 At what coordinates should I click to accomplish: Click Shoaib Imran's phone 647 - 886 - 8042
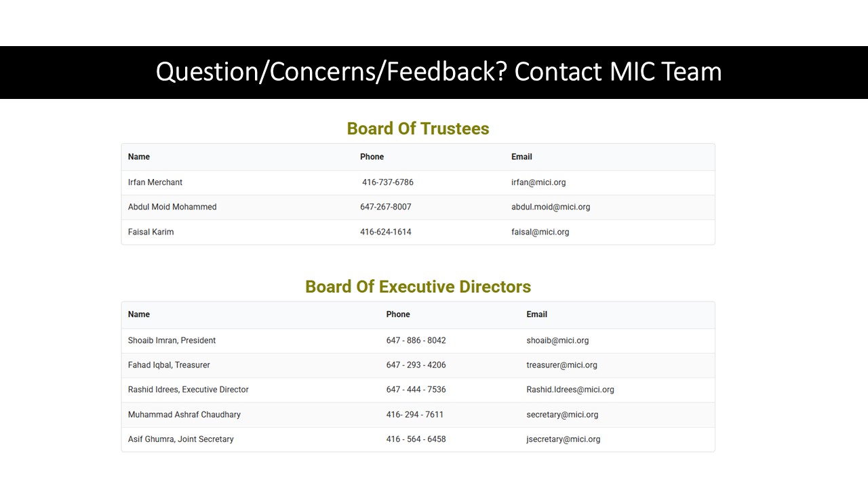(416, 340)
